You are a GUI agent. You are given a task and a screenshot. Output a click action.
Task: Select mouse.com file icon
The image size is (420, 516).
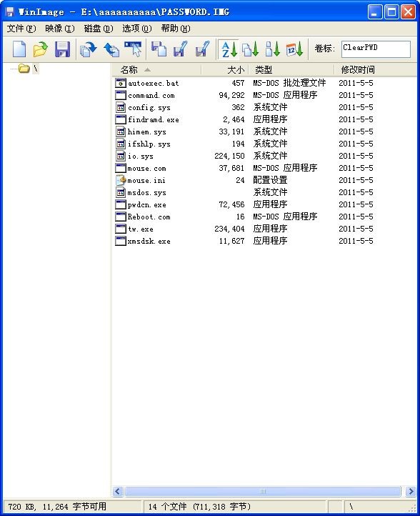coord(121,168)
